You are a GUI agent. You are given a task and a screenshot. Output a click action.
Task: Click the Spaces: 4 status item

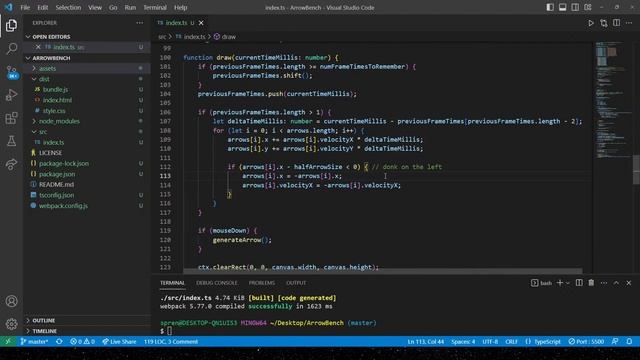click(463, 342)
